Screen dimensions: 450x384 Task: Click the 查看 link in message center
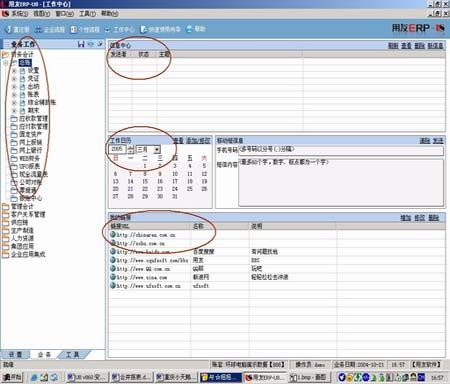(406, 46)
